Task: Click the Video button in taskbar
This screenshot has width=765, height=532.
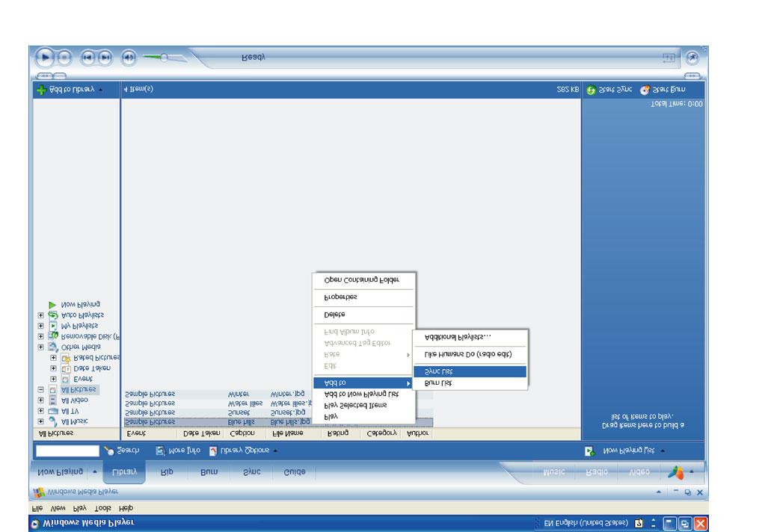Action: (x=639, y=472)
